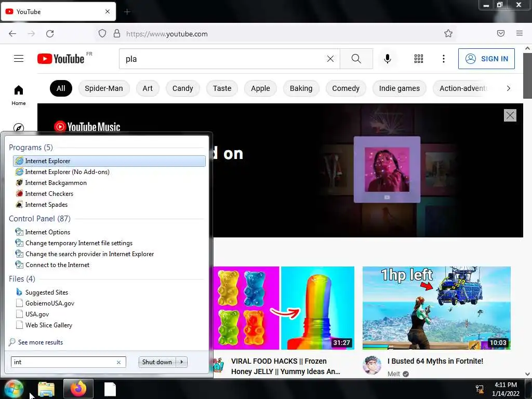
Task: Open the Firefox application menu
Action: [x=520, y=33]
